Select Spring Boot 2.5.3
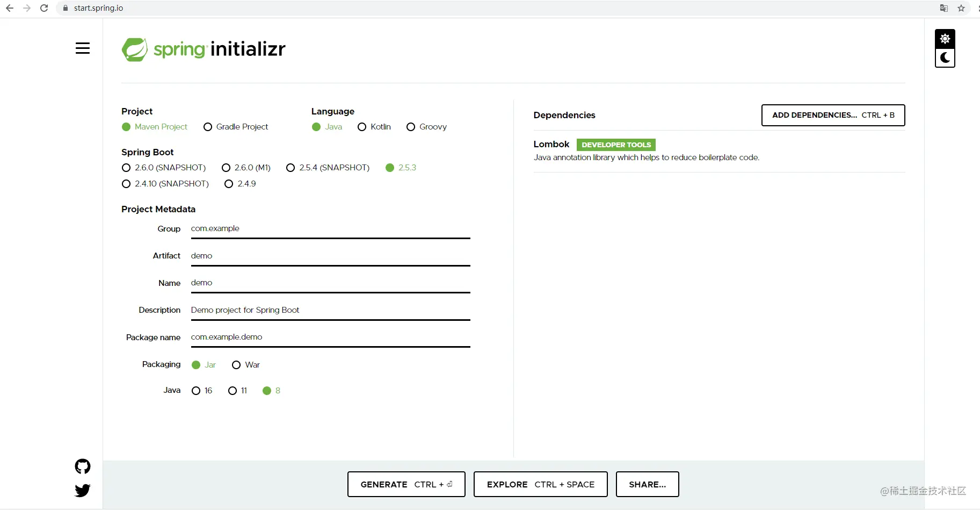 (401, 168)
